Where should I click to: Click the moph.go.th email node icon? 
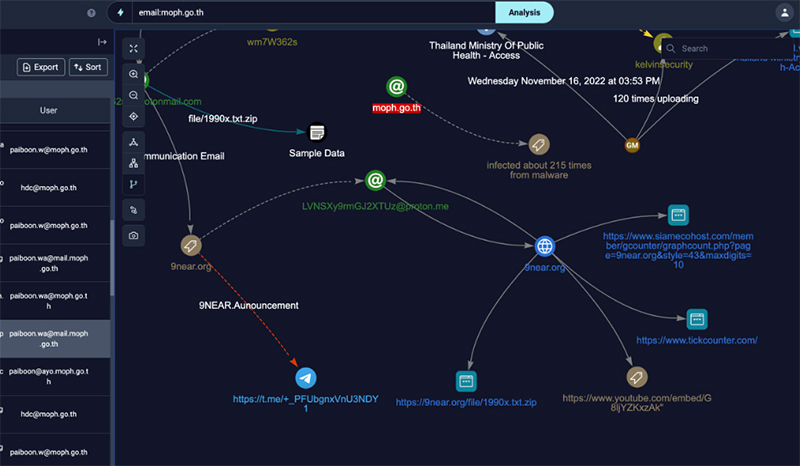pos(397,88)
